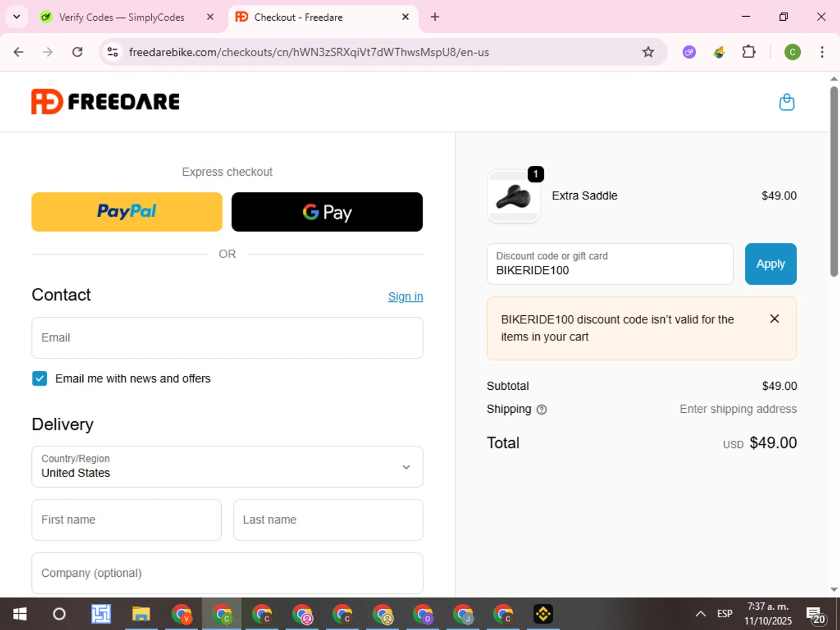This screenshot has width=840, height=630.
Task: Click the Sign in link
Action: (405, 297)
